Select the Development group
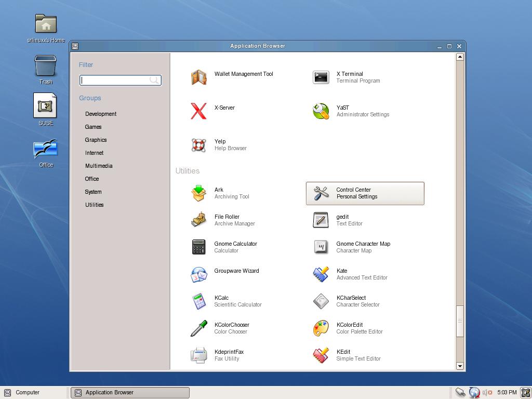 (101, 114)
